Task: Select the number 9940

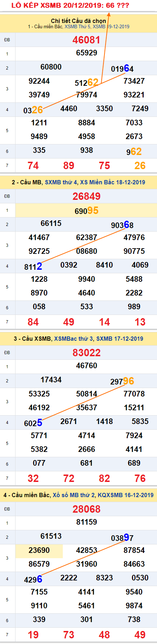Action: (x=86, y=279)
